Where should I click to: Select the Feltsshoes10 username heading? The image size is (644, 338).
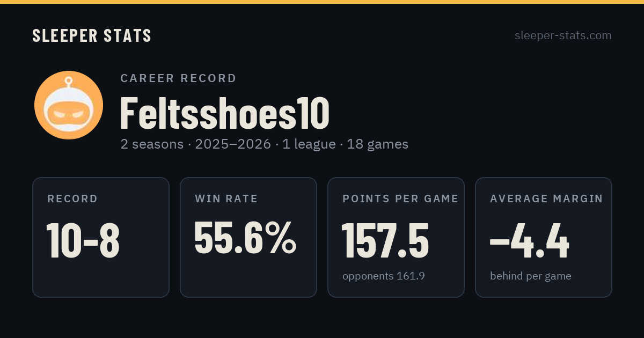point(224,113)
